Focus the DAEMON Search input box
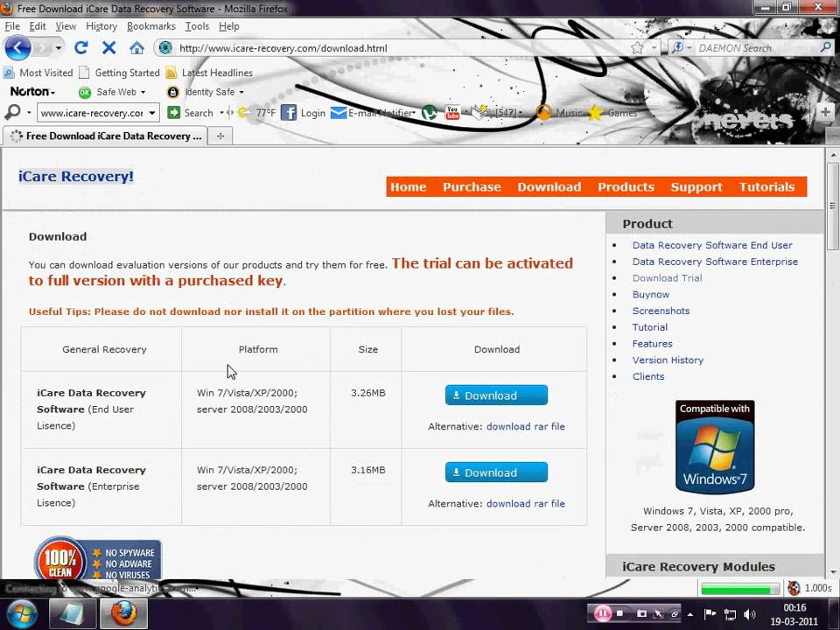 (x=756, y=48)
